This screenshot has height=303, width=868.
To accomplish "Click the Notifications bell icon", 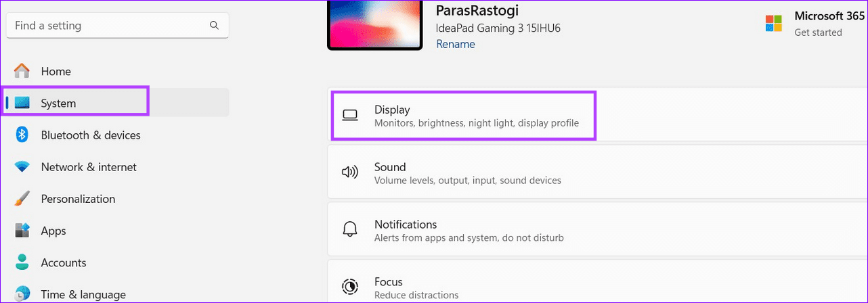I will (x=349, y=230).
